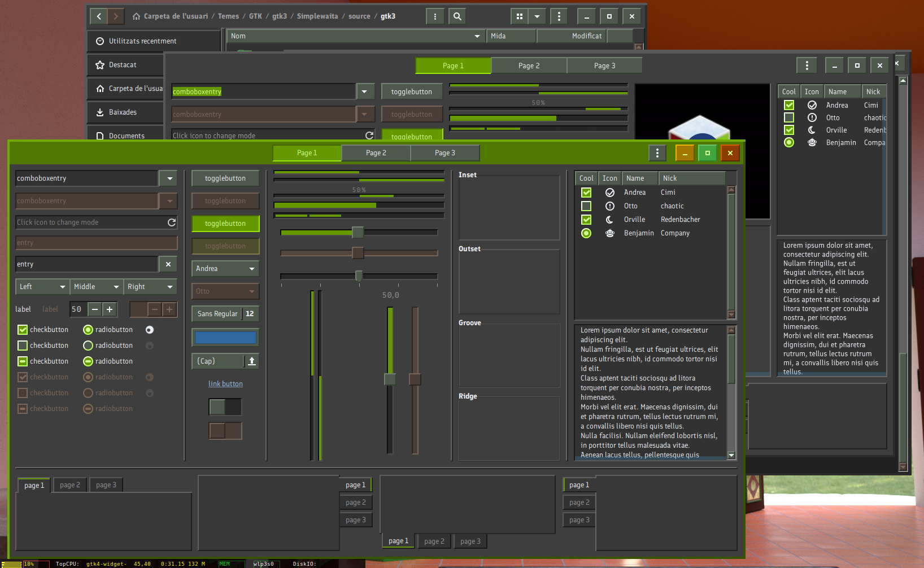Switch to Page 2 tab in green headerbar
924x568 pixels.
(376, 153)
